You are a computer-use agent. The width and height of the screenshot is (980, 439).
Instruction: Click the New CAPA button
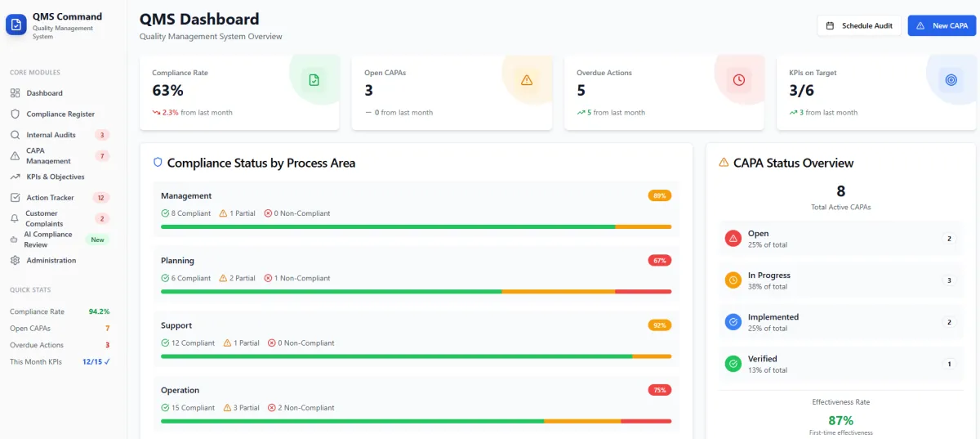pos(942,26)
